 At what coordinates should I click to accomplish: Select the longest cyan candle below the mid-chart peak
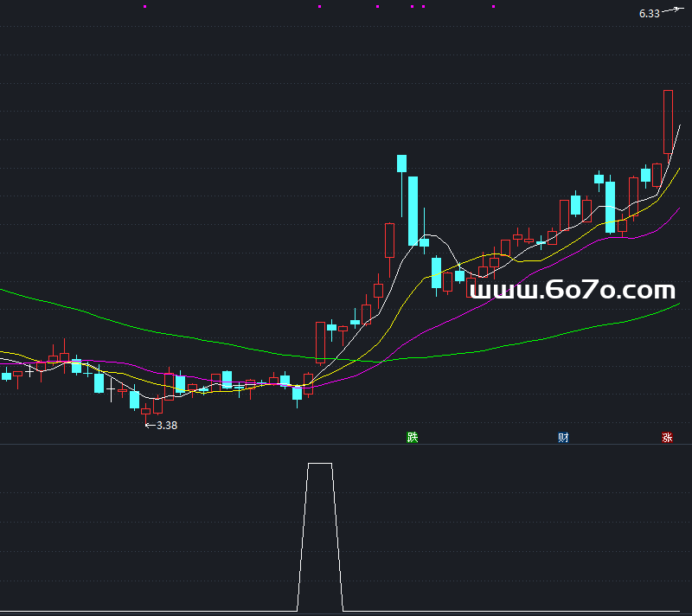click(x=413, y=211)
